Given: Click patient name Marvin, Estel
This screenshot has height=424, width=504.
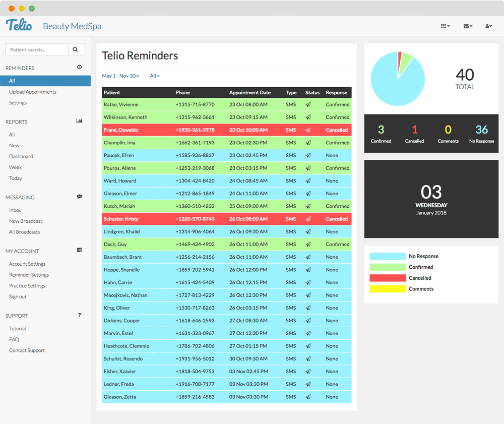Looking at the screenshot, I should (118, 333).
